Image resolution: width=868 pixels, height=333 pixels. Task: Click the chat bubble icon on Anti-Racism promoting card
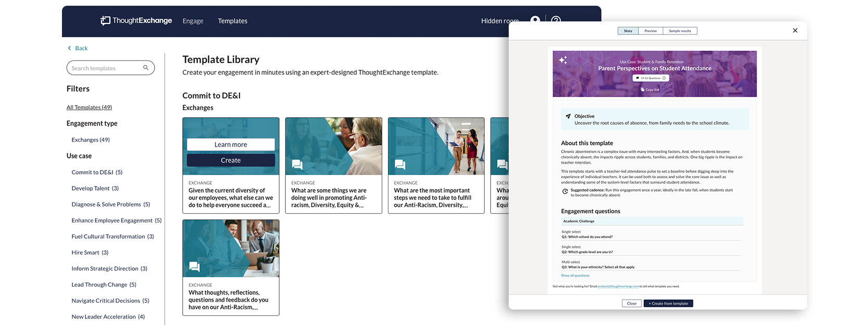(x=297, y=165)
